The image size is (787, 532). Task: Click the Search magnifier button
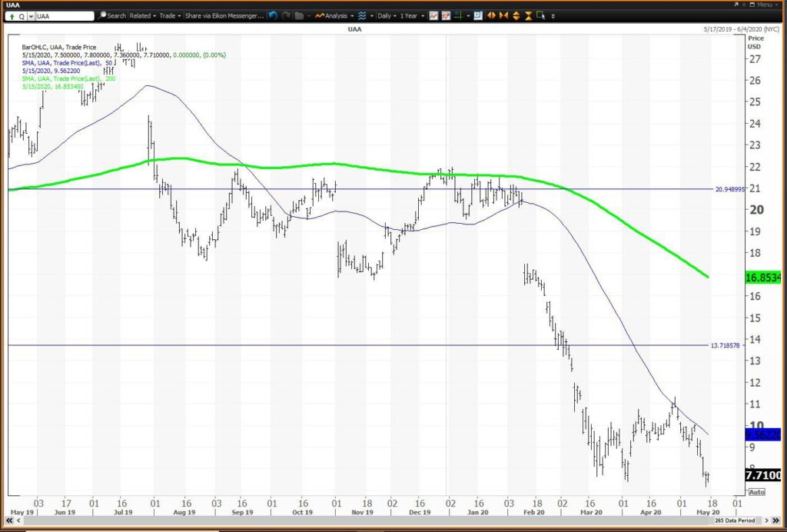point(112,16)
